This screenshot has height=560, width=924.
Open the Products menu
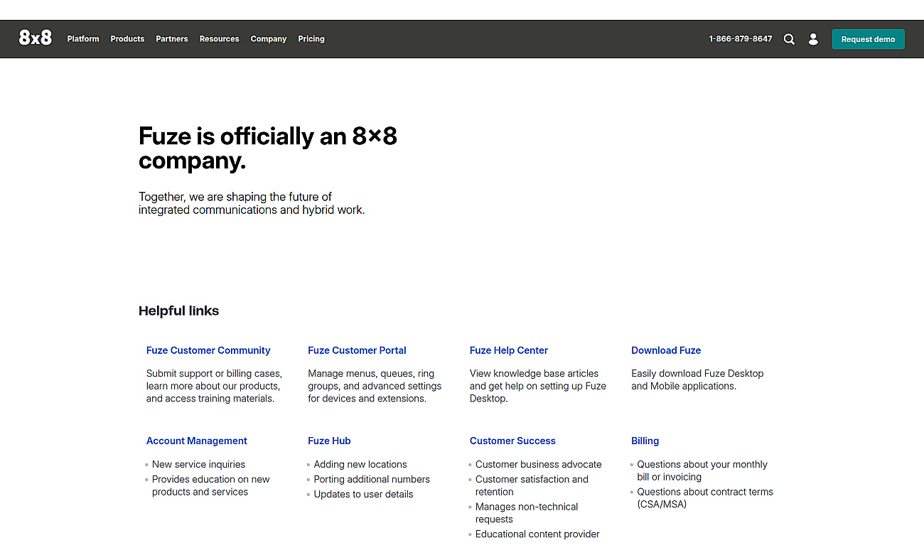[127, 39]
